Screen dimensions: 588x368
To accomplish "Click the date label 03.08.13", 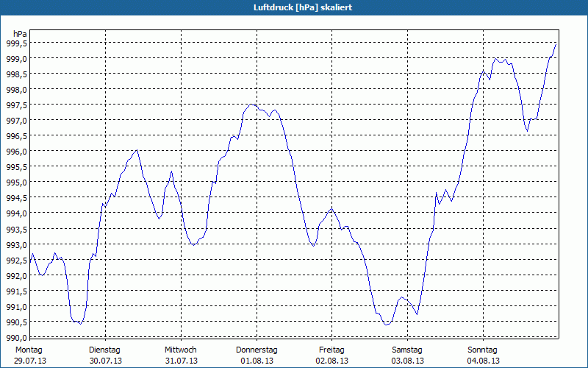I will [408, 361].
